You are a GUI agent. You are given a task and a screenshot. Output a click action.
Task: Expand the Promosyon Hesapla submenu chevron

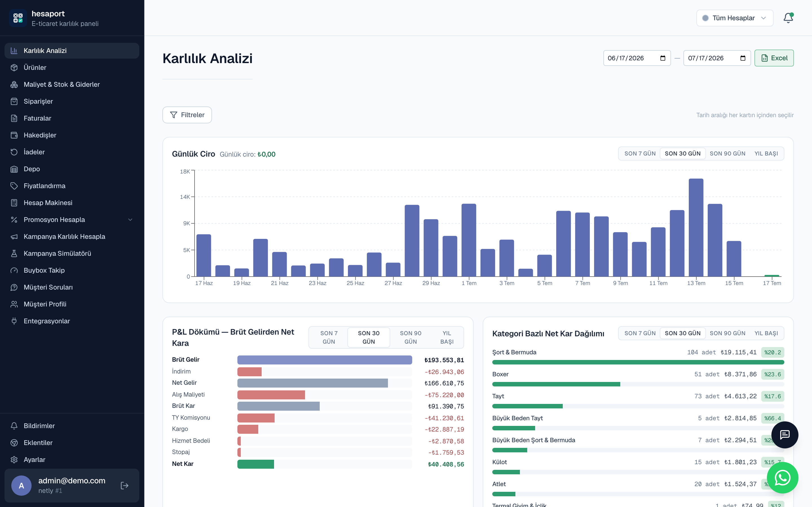[130, 220]
